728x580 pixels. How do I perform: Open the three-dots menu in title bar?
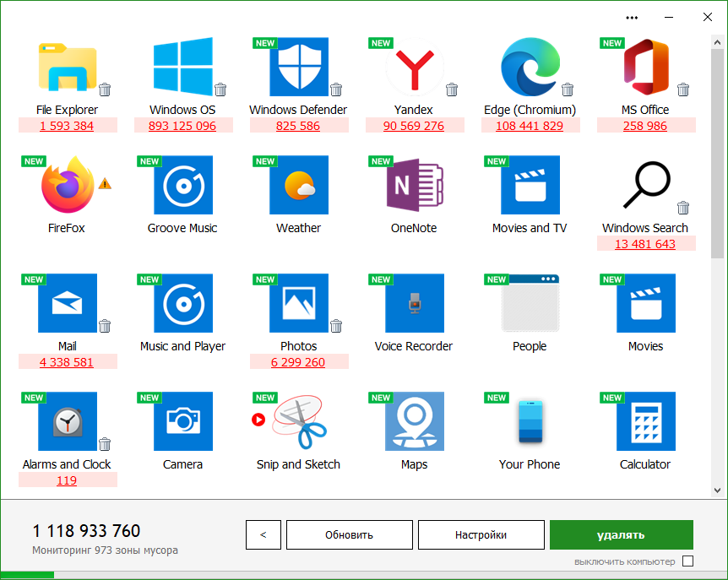coord(632,17)
